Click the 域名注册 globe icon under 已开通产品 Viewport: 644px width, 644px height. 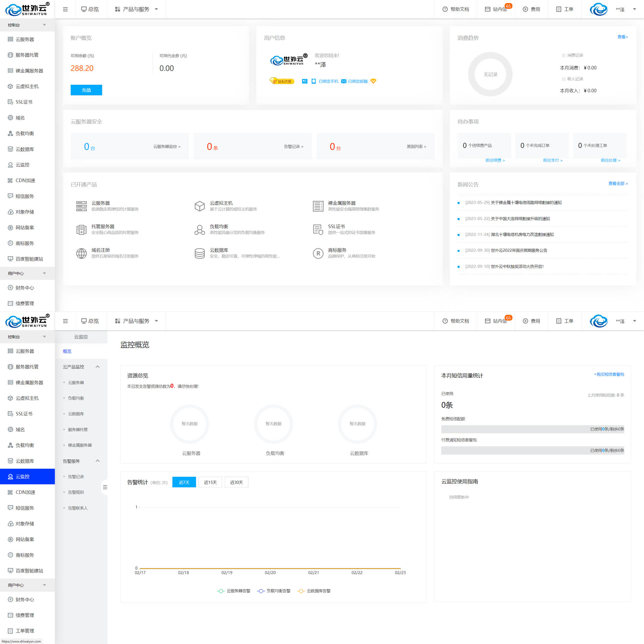pyautogui.click(x=81, y=253)
